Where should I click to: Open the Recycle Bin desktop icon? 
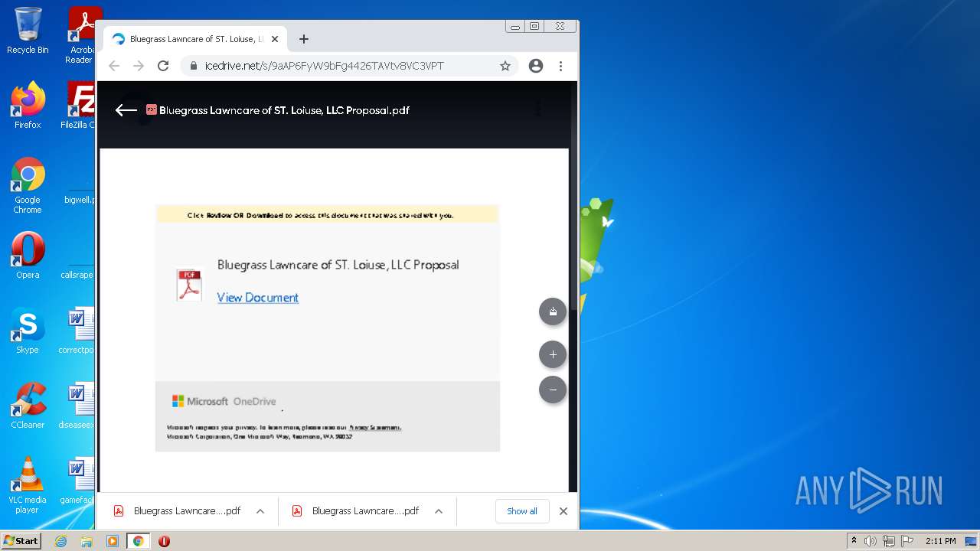click(x=28, y=31)
